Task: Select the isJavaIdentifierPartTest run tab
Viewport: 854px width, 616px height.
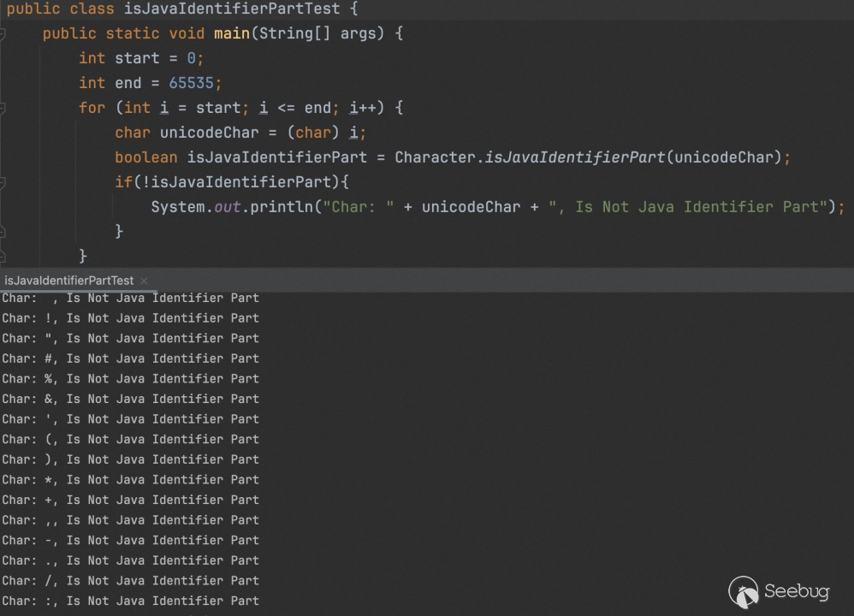Action: (68, 281)
